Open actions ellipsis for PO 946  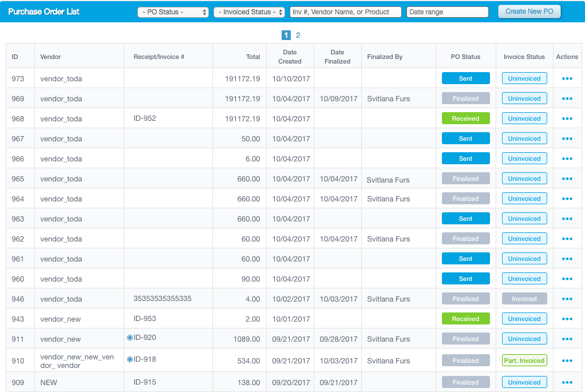coord(567,299)
